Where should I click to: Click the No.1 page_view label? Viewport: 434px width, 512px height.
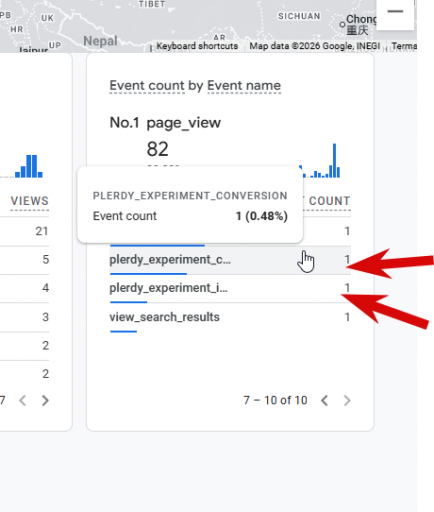pyautogui.click(x=165, y=123)
